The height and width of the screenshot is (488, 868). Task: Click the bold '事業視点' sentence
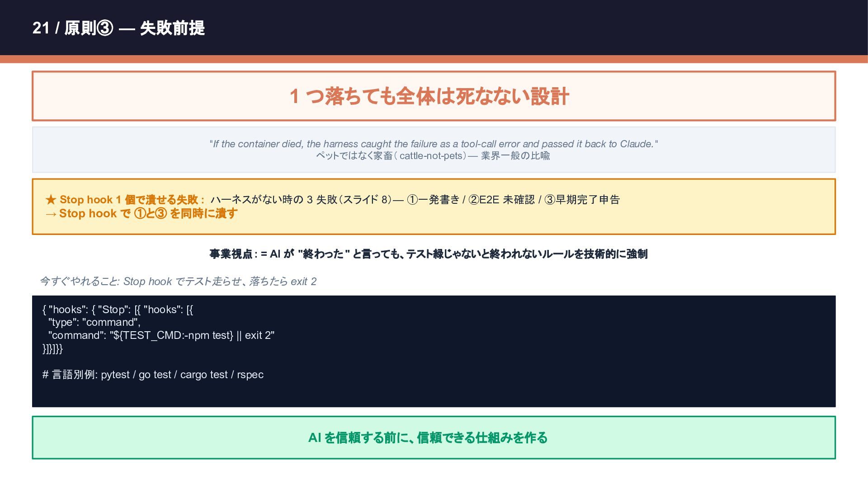[x=428, y=254]
